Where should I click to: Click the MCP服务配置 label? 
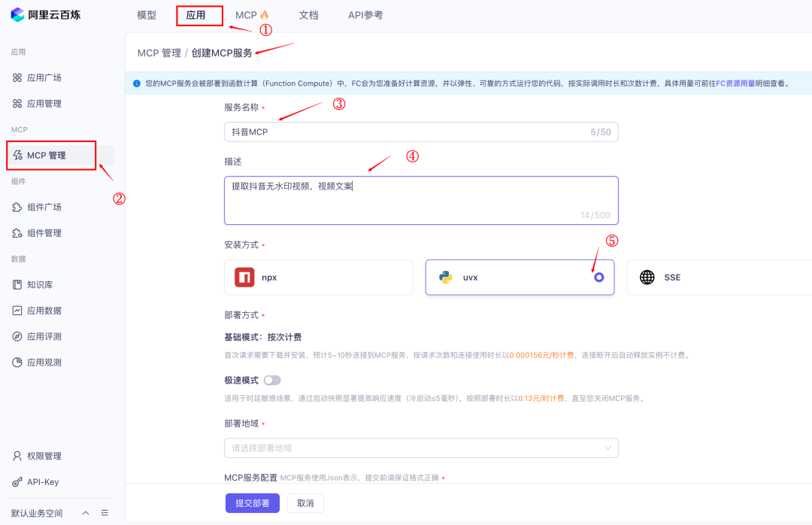250,478
